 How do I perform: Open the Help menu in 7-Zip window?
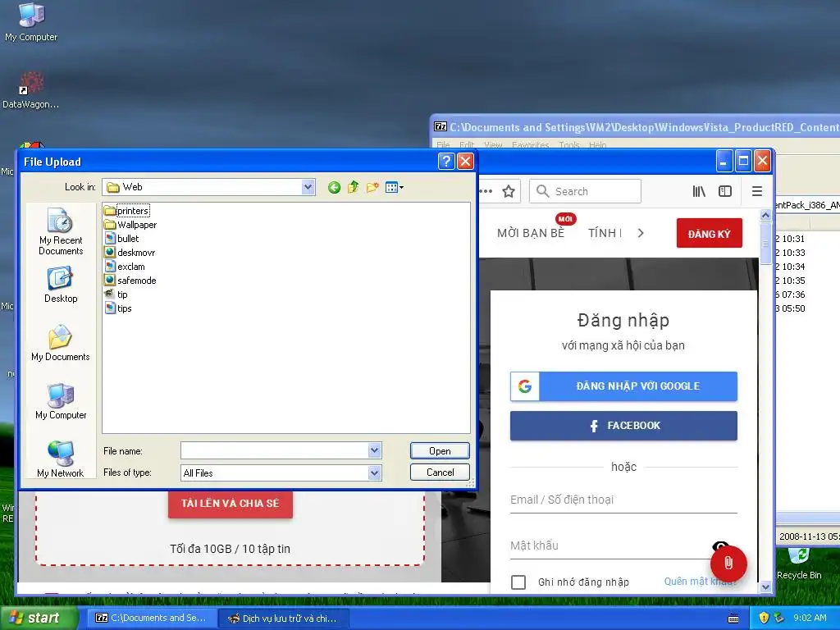(597, 145)
